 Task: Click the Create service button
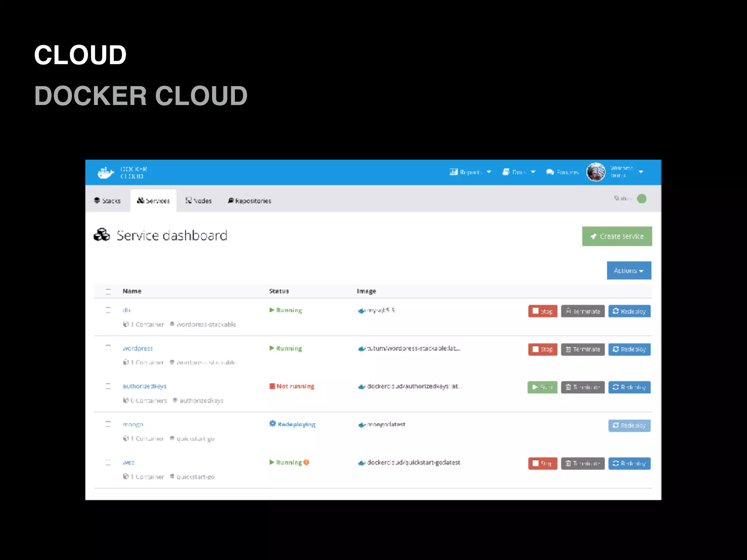pos(617,236)
